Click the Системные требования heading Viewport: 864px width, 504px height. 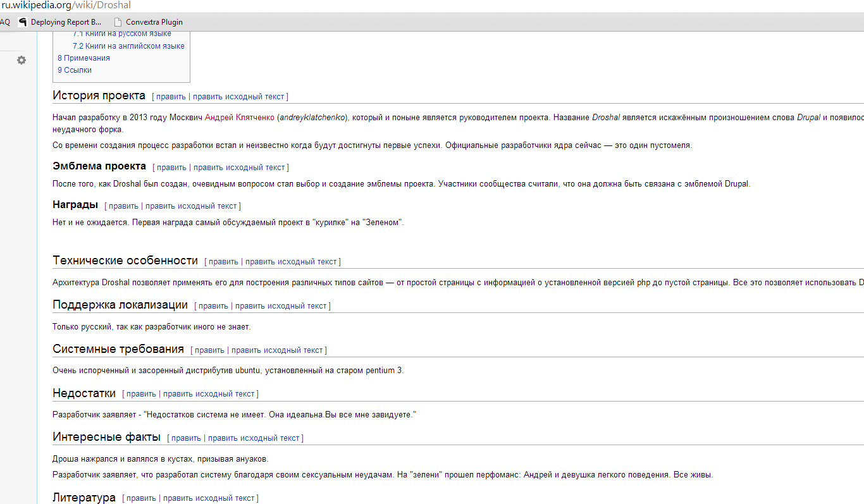(x=118, y=349)
